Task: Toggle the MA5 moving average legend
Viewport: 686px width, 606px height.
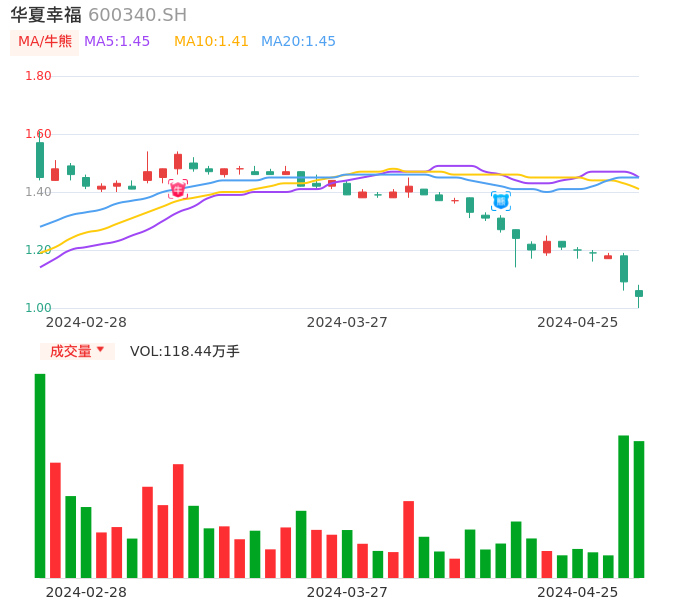Action: 117,42
